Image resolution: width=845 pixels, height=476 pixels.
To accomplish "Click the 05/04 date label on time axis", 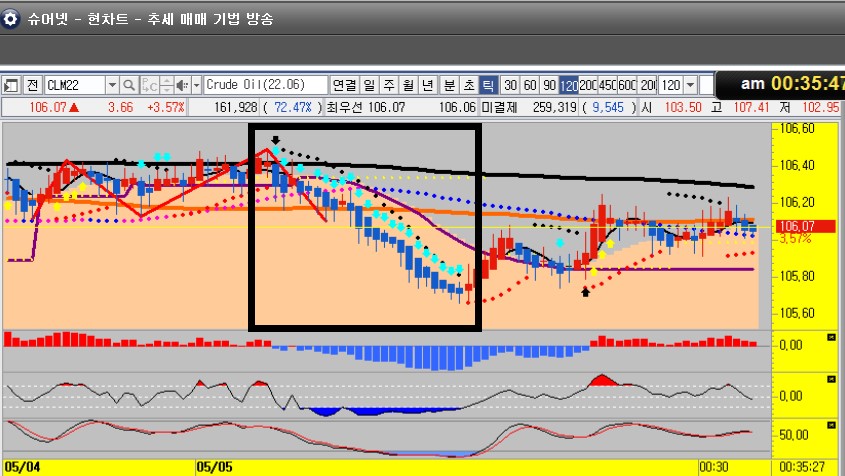I will [22, 467].
